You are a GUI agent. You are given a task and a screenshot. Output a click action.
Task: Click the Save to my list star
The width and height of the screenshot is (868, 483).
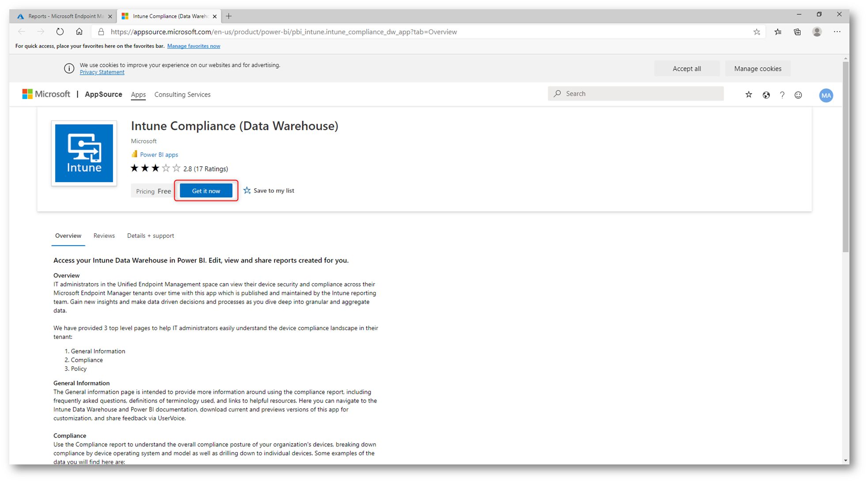(247, 190)
